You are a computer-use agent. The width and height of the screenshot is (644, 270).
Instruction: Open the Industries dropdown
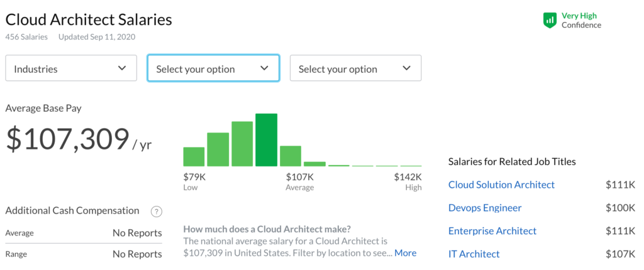(x=71, y=68)
